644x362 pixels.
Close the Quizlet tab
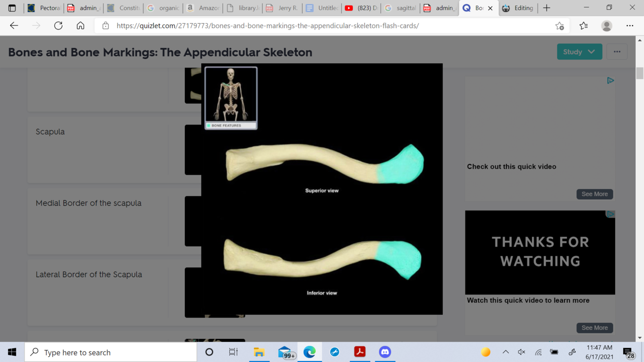click(x=490, y=8)
